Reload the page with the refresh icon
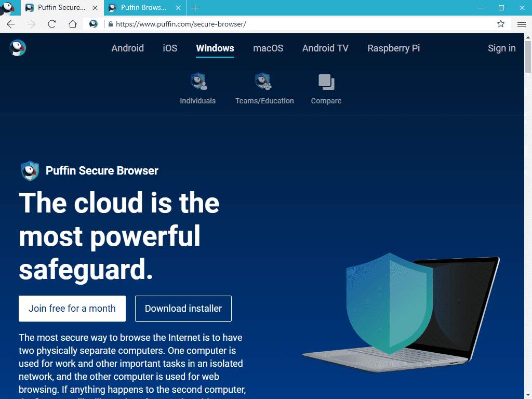 (x=51, y=24)
